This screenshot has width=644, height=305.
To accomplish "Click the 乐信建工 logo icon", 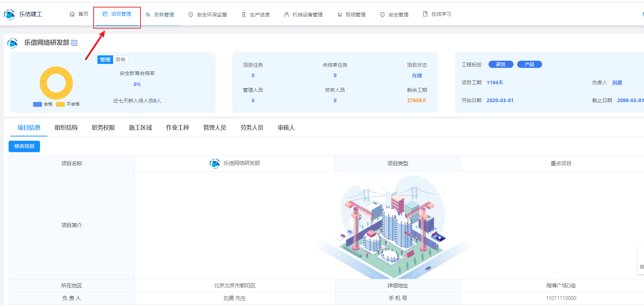I will click(x=9, y=14).
